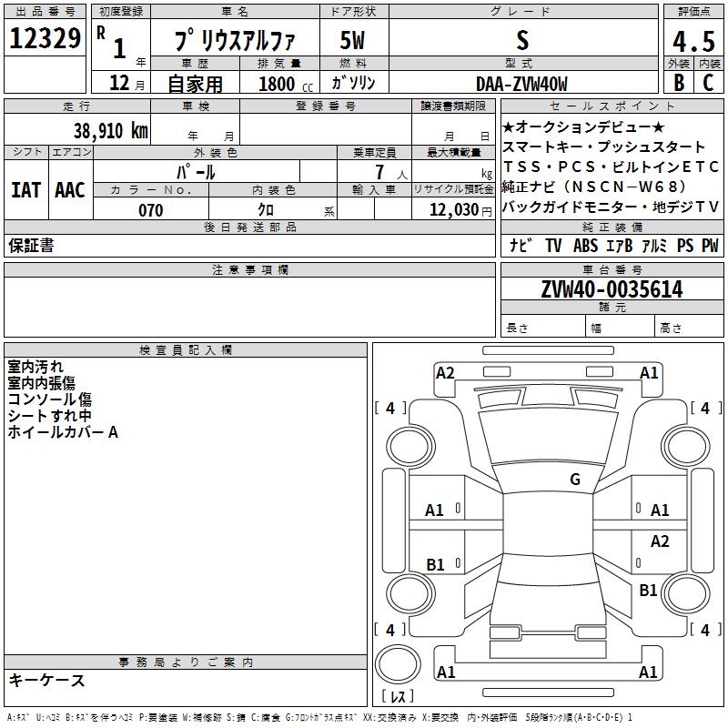This screenshot has width=728, height=728.
Task: Click the chassis number ZVW40-0035614
Action: (612, 289)
